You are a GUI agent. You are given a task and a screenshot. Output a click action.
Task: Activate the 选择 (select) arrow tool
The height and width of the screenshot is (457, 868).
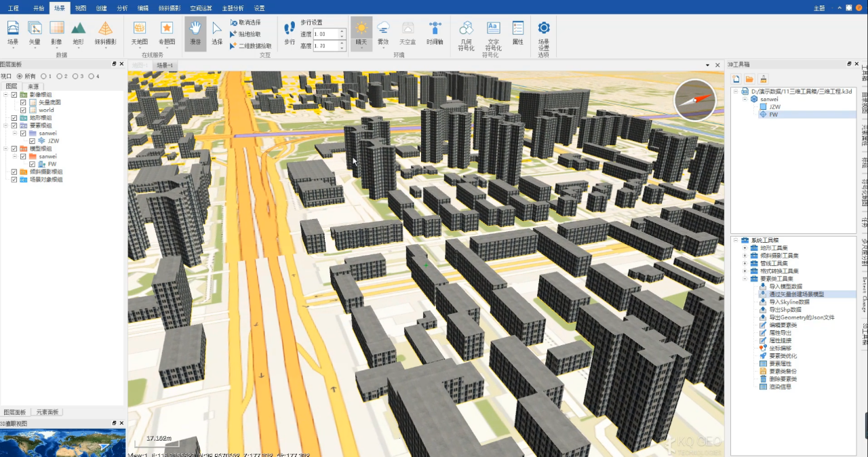click(217, 33)
